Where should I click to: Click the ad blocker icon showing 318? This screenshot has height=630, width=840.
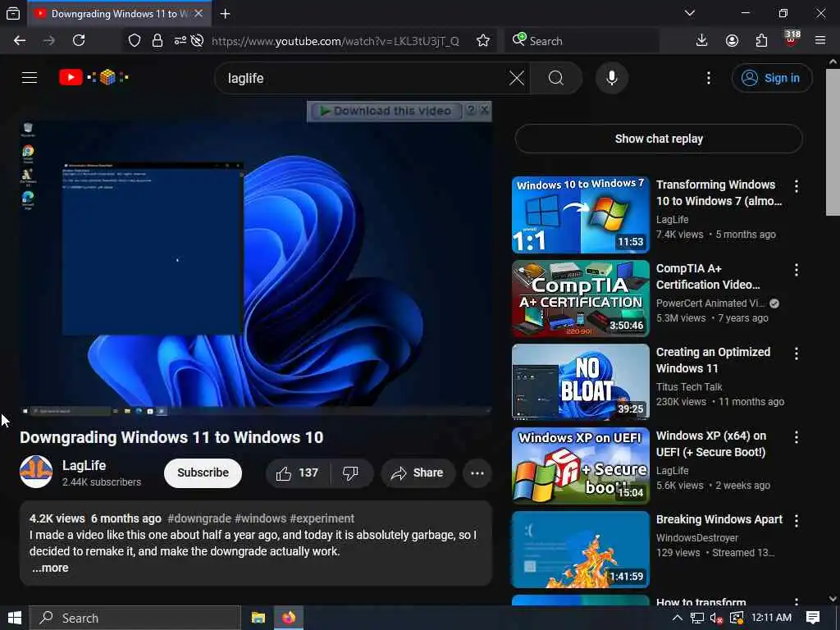click(792, 39)
